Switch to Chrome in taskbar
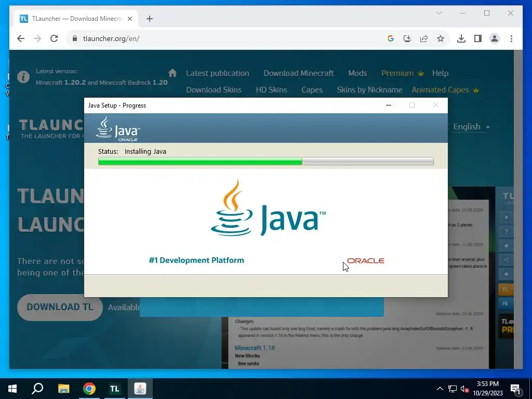 pos(89,389)
